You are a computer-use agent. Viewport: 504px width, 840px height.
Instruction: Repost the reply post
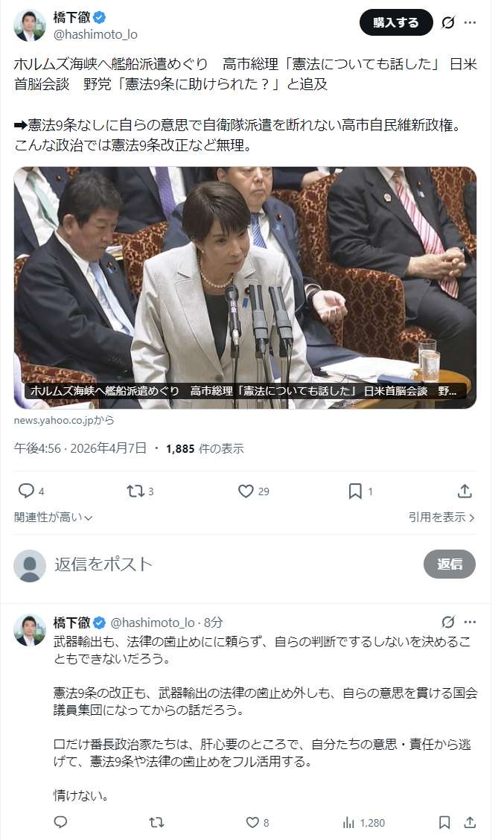tap(156, 822)
